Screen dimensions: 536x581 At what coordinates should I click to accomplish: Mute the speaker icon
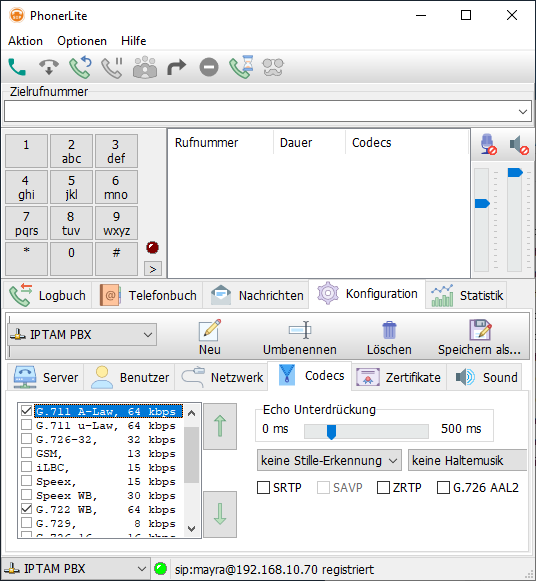click(519, 145)
